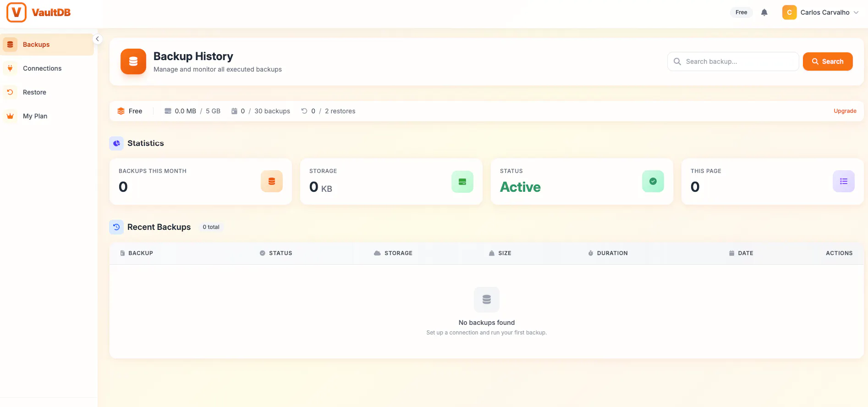Click the Carlos Carvalho username
This screenshot has width=868, height=407.
click(825, 12)
